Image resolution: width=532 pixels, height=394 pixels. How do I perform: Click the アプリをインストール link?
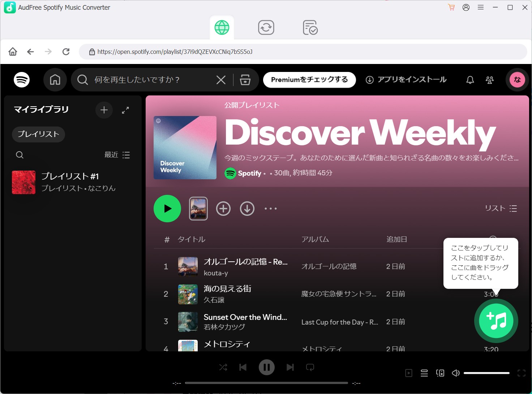pyautogui.click(x=406, y=80)
